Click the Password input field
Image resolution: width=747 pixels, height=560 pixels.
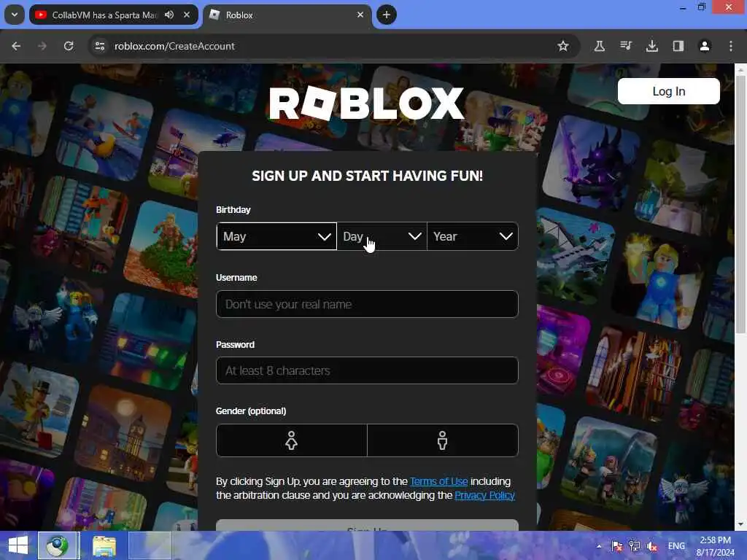pos(367,370)
